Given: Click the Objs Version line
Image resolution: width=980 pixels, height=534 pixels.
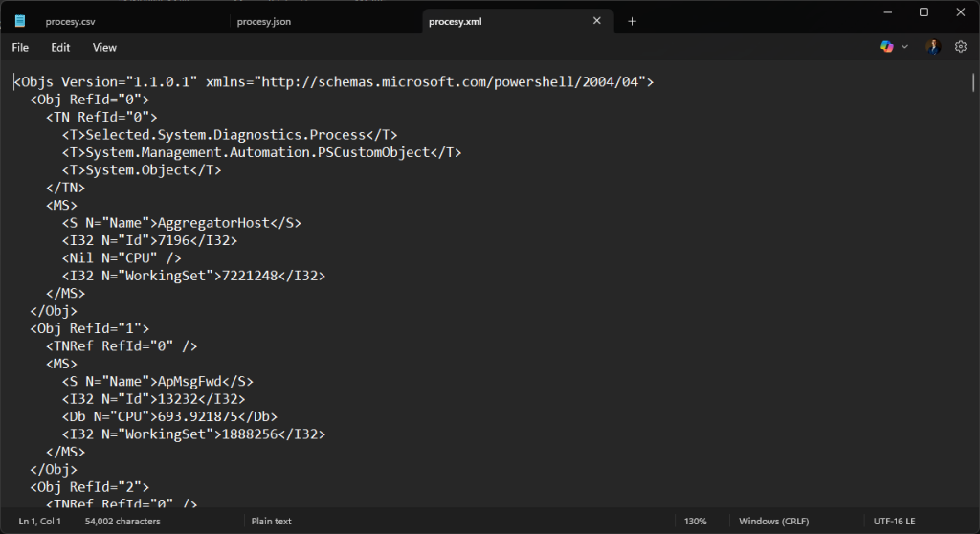Looking at the screenshot, I should (334, 82).
